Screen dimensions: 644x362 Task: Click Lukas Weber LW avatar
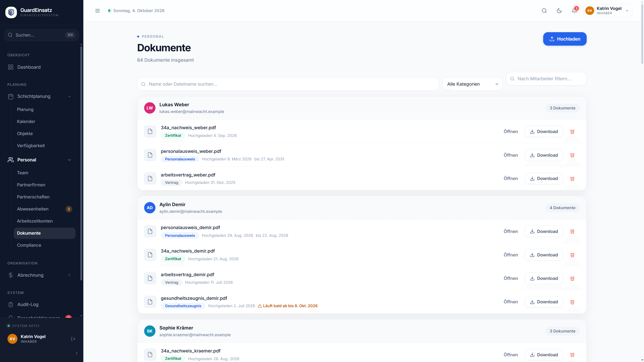[x=150, y=108]
